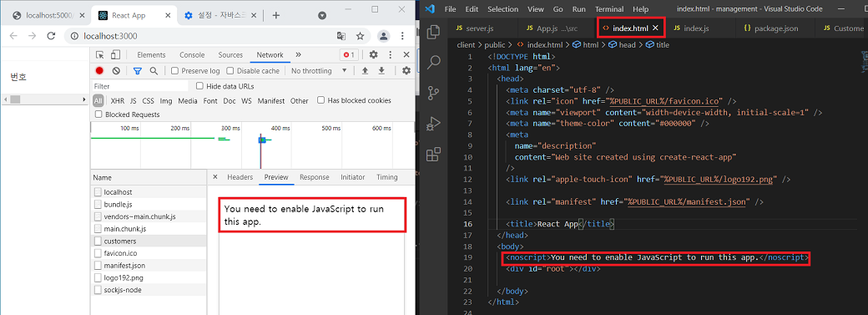Screen dimensions: 868x315
Task: Toggle the network filter funnel icon
Action: click(x=137, y=71)
